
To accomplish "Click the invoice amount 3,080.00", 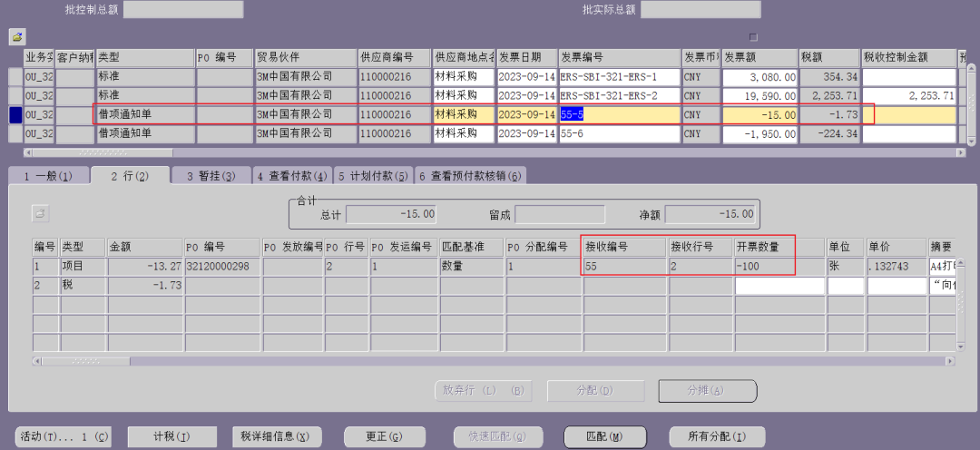I will pyautogui.click(x=760, y=77).
